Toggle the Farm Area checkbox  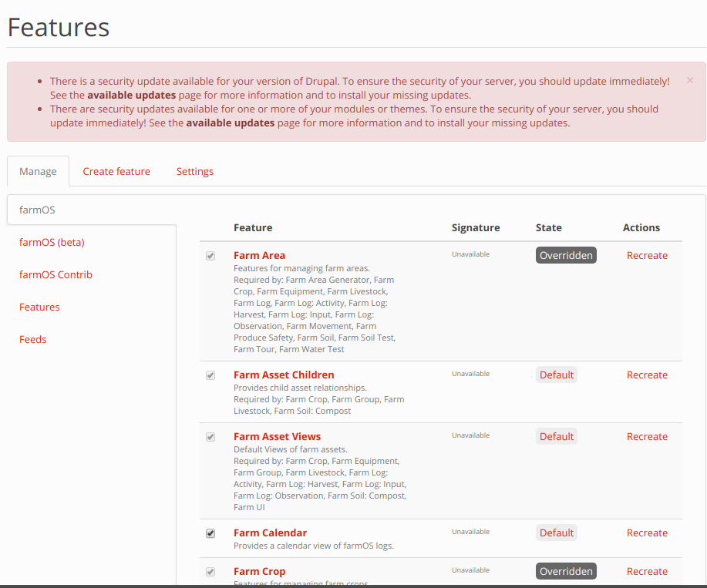(210, 256)
